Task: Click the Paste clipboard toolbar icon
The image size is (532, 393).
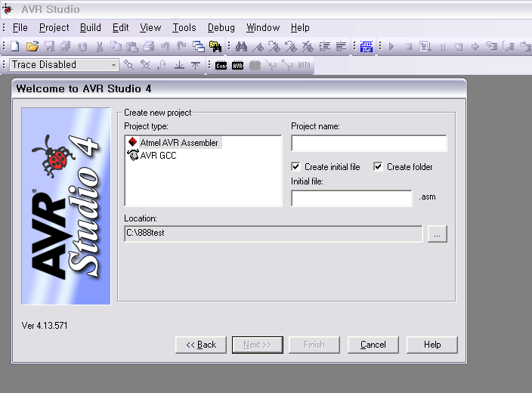Action: (x=132, y=46)
